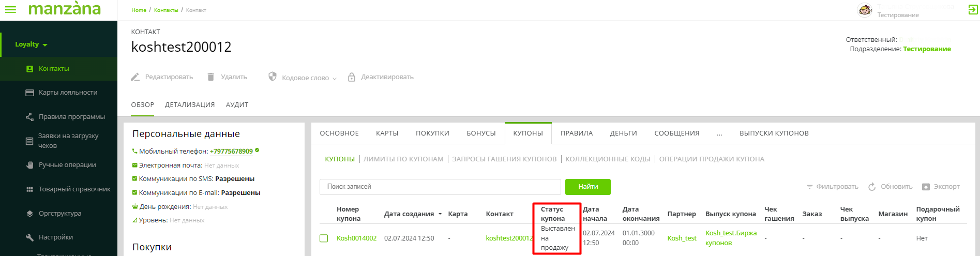Click the trash Delete icon
This screenshot has width=980, height=256.
[210, 77]
